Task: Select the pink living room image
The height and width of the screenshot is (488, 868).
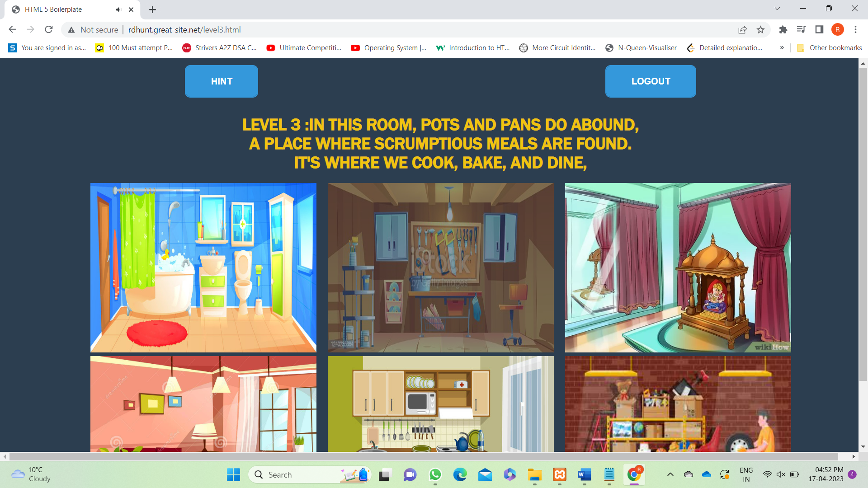Action: point(203,404)
